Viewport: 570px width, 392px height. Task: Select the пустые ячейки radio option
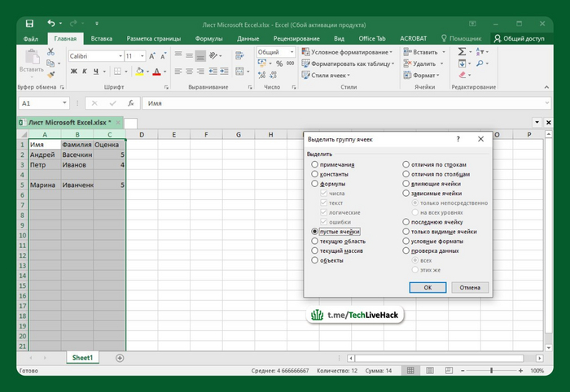[x=315, y=232]
